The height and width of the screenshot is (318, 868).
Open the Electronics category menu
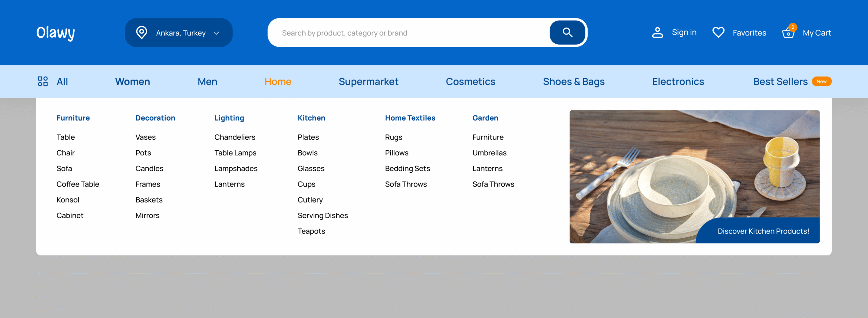pos(678,82)
